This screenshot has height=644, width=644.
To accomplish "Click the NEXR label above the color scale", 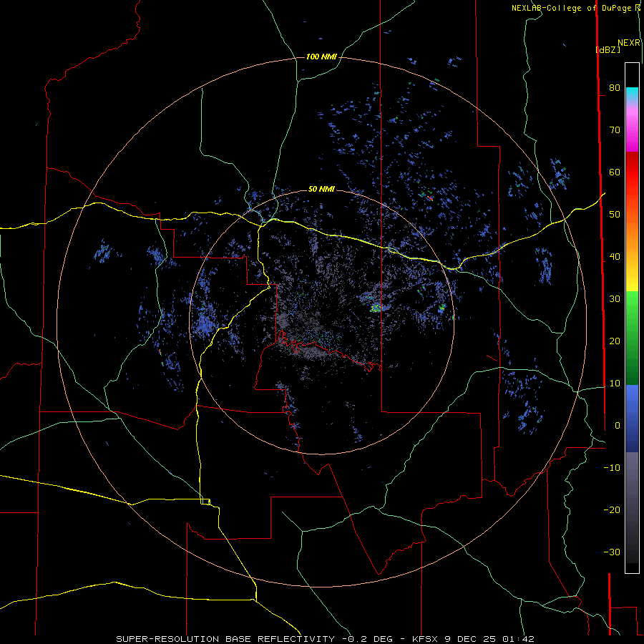I will pyautogui.click(x=629, y=43).
